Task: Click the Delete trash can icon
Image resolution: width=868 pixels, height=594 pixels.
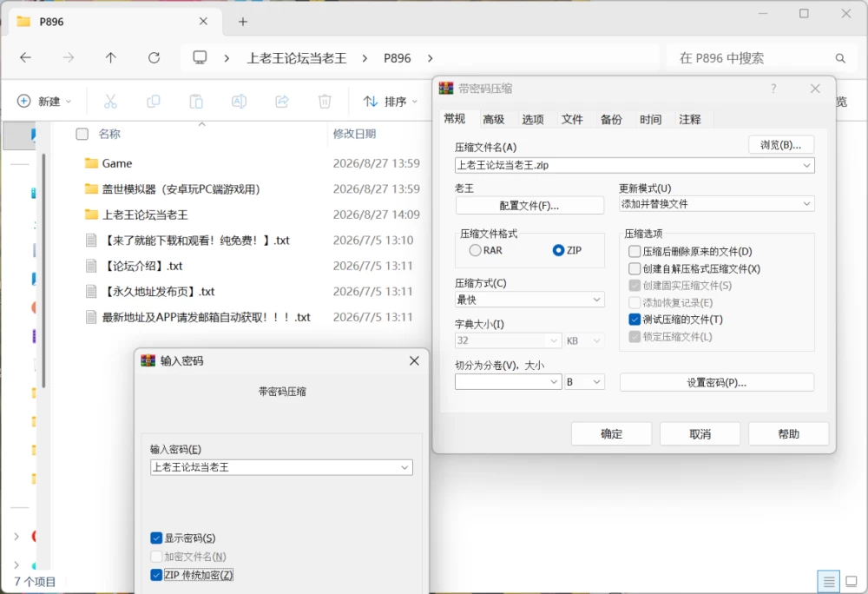Action: [325, 102]
